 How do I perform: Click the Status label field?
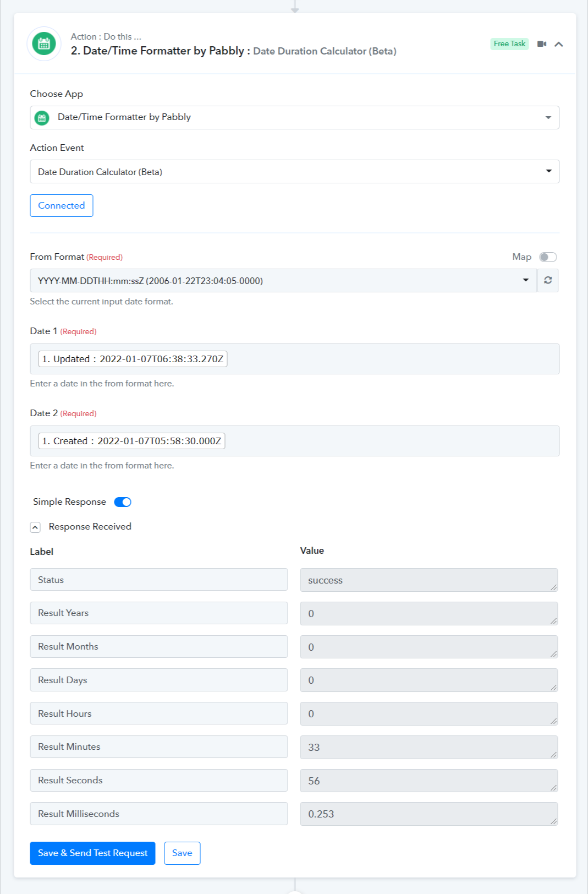pyautogui.click(x=159, y=580)
